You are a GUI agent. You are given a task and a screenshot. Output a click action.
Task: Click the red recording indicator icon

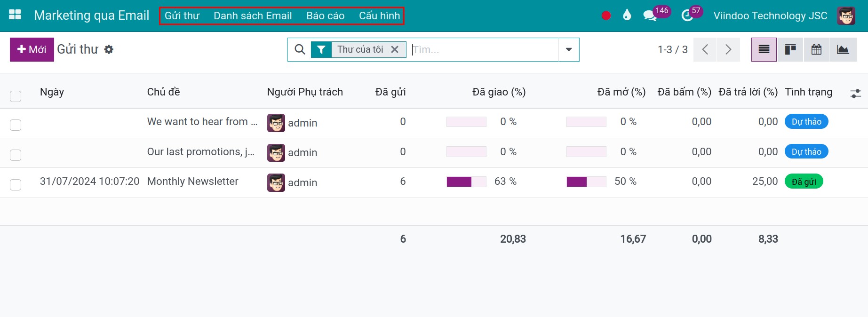coord(606,16)
